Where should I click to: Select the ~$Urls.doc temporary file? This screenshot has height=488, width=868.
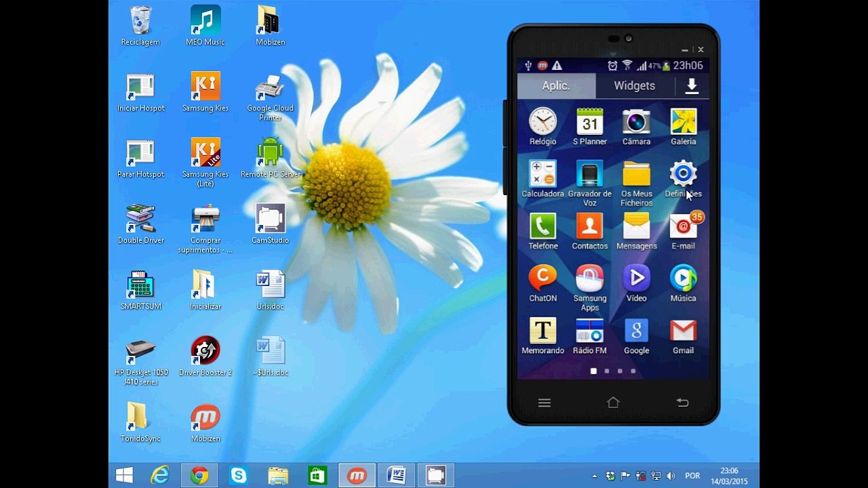[271, 357]
